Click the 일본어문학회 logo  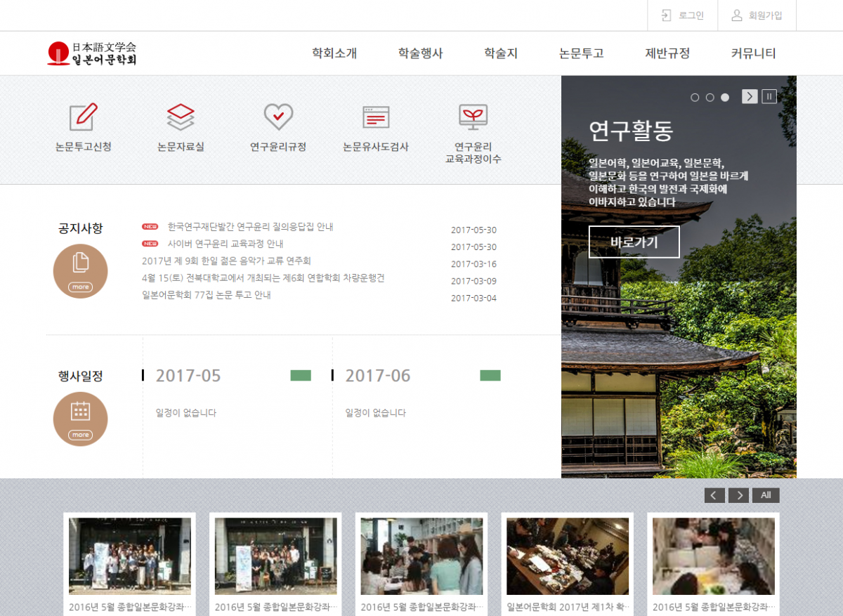92,53
